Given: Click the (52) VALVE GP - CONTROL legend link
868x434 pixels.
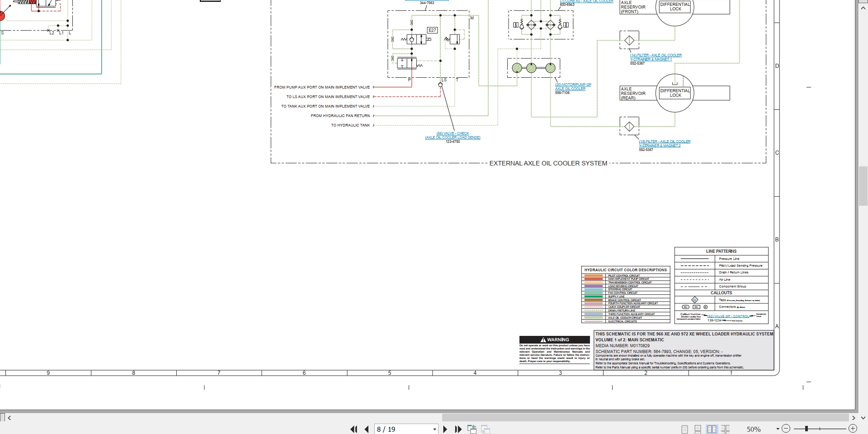Looking at the screenshot, I should tap(728, 316).
